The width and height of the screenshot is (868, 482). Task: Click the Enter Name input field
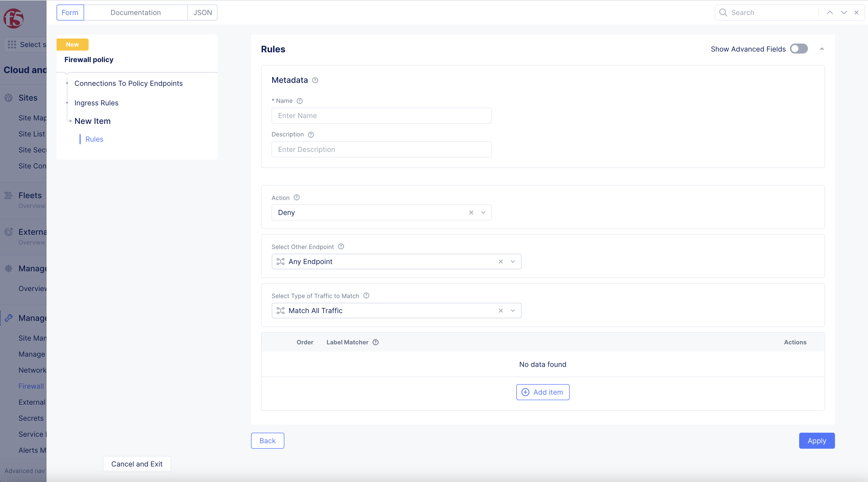click(381, 116)
